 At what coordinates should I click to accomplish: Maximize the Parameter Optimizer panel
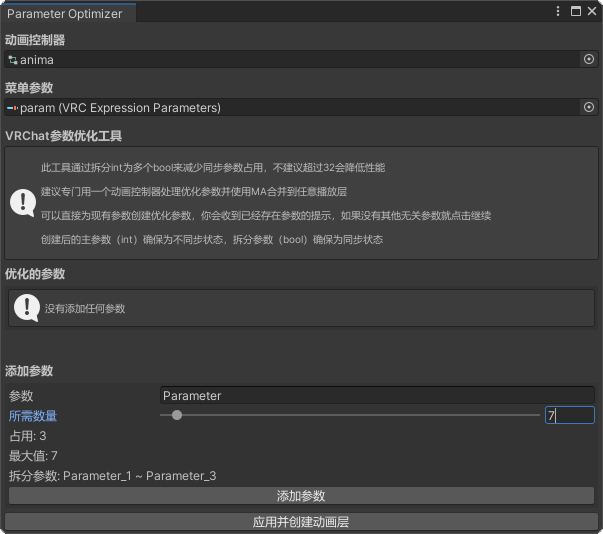click(x=575, y=12)
